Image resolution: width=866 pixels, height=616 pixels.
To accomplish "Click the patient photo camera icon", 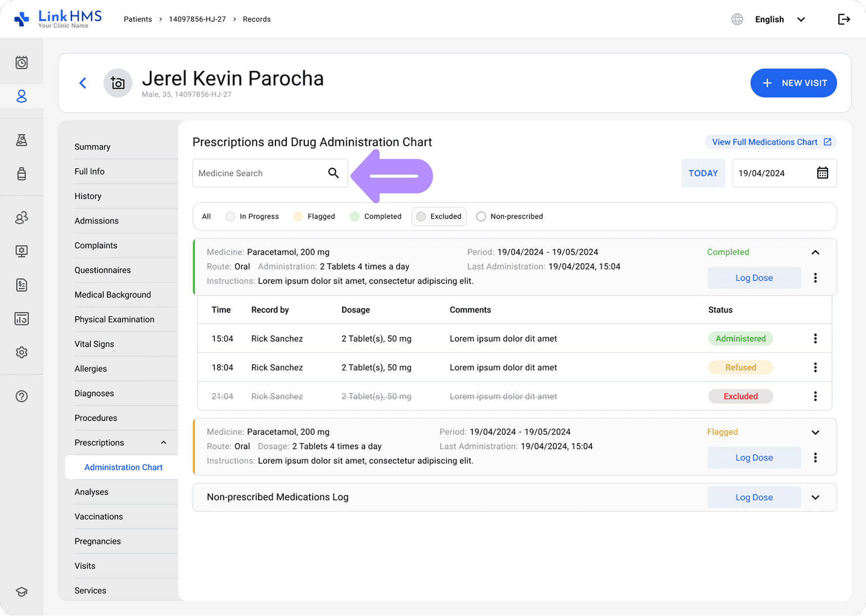I will click(x=117, y=83).
